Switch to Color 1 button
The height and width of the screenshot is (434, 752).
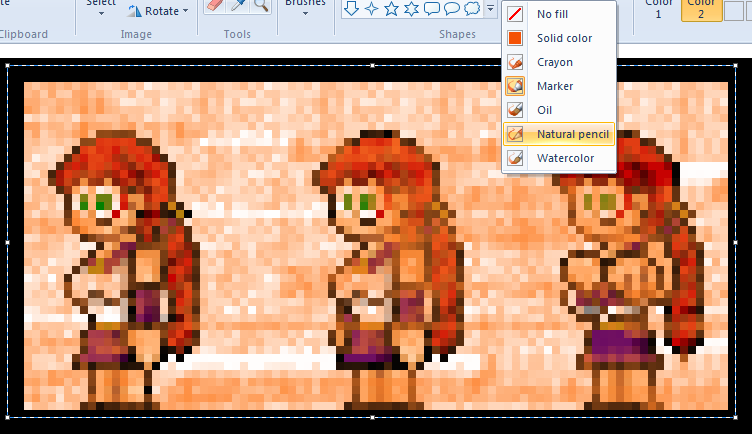tap(658, 10)
